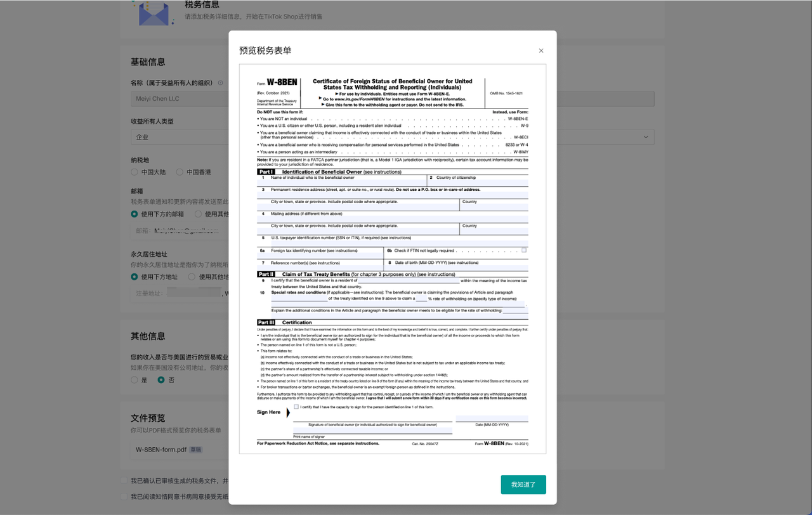The image size is (812, 515).
Task: Click the help icon beside the 名称 label
Action: 221,82
